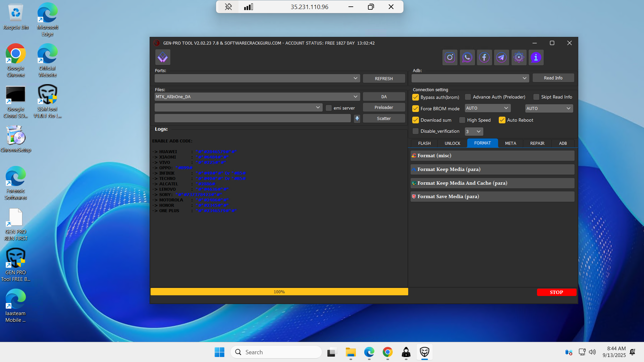Open the REPAIR tab

pyautogui.click(x=537, y=143)
